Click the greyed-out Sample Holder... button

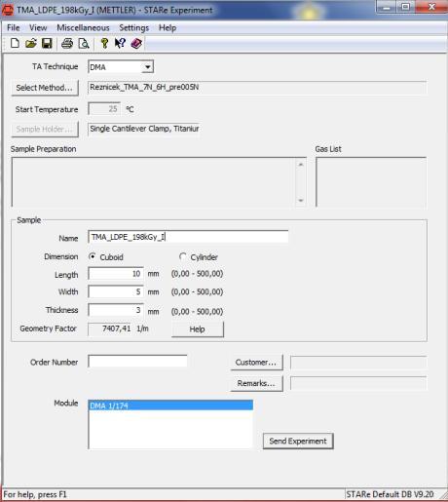(45, 129)
